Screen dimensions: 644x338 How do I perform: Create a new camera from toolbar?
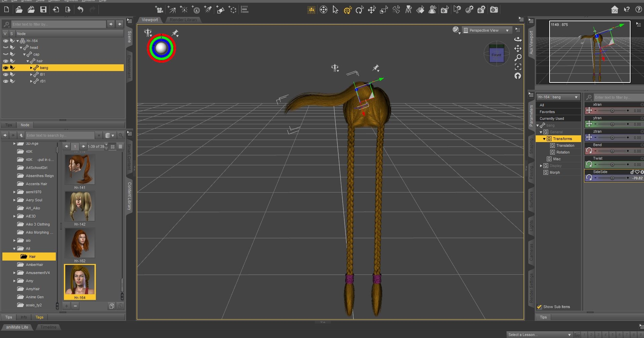159,10
